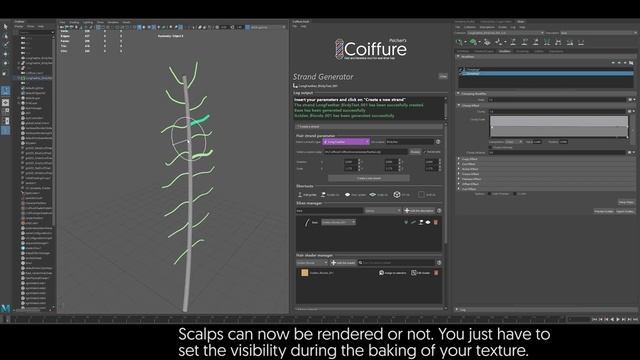Screen dimensions: 640x360
Task: Click the green XGen toolbar icon
Action: point(473,42)
